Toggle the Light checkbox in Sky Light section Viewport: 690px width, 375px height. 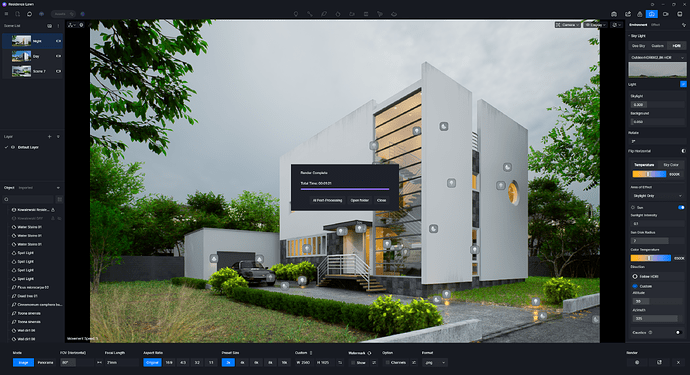(x=683, y=84)
